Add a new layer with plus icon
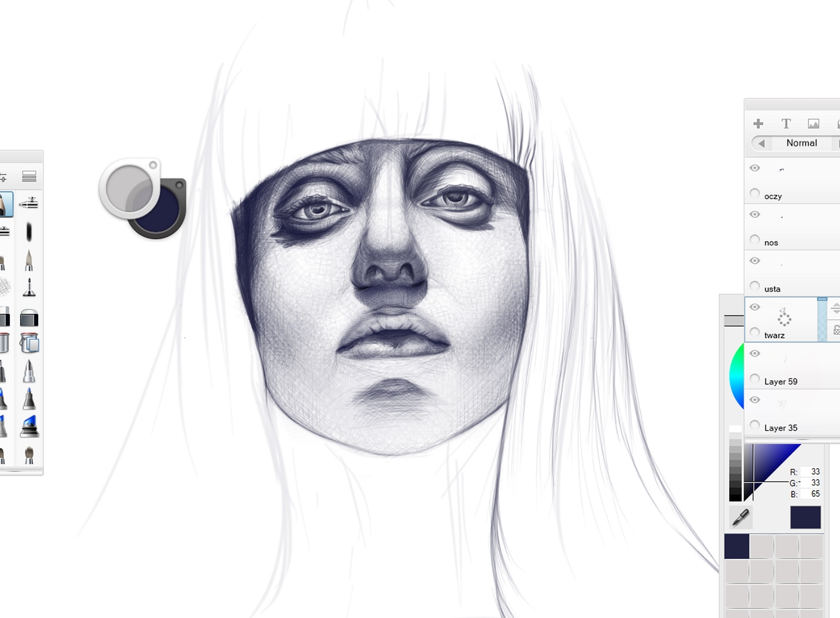The image size is (840, 618). [758, 123]
